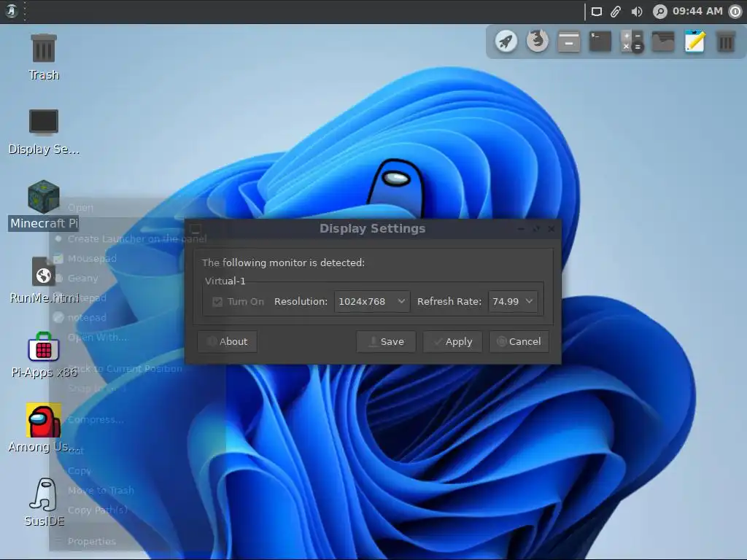Screen dimensions: 747x560
Task: Open the calculator from the dock
Action: pyautogui.click(x=632, y=42)
